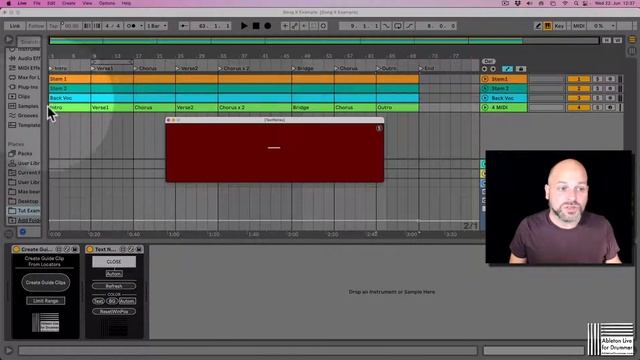
Task: Toggle the Loop switch in transport
Action: point(398,26)
